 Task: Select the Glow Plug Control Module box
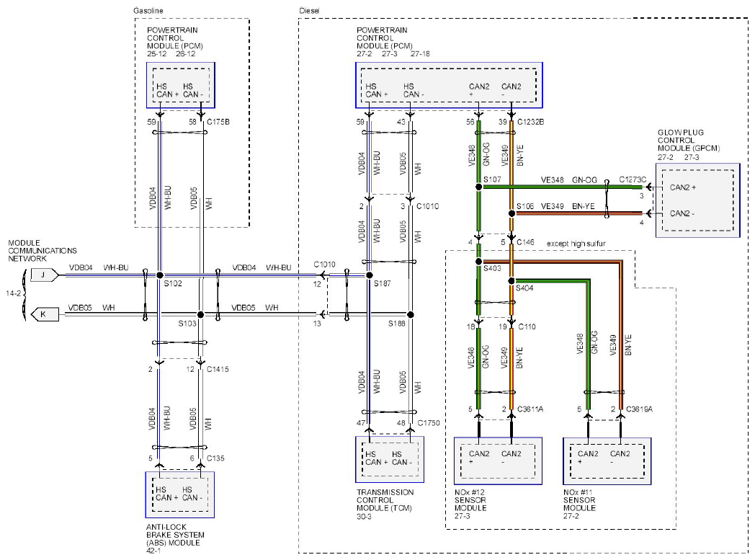(697, 200)
